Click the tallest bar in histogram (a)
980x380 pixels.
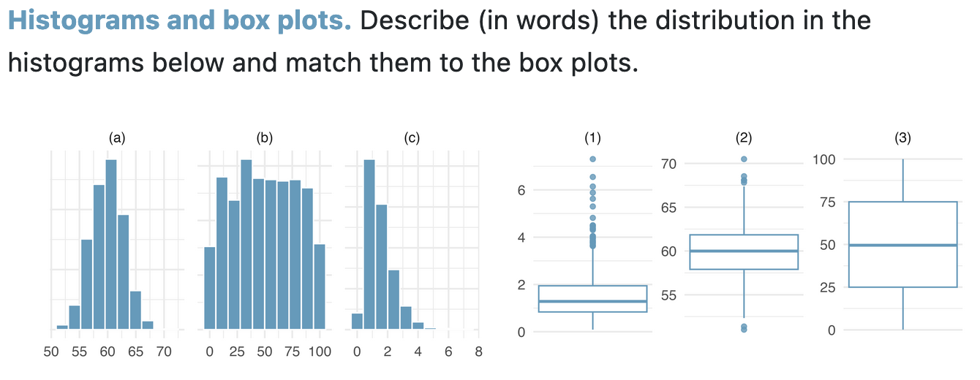(111, 245)
